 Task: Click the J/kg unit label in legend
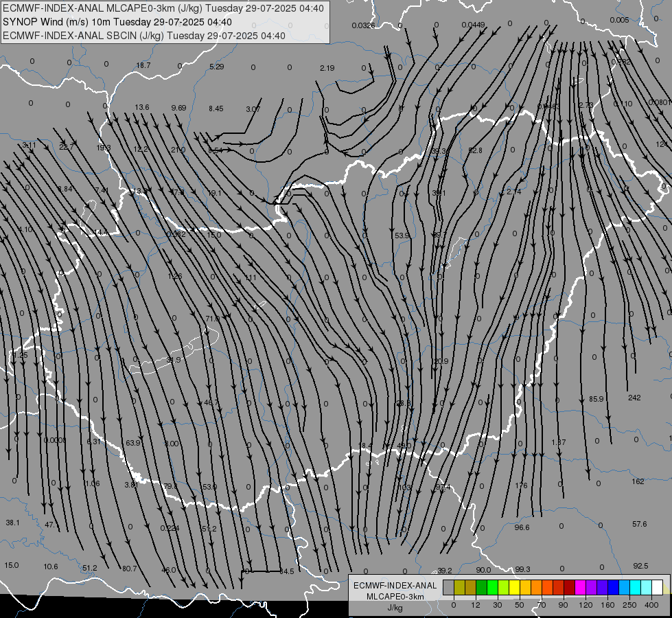point(395,608)
